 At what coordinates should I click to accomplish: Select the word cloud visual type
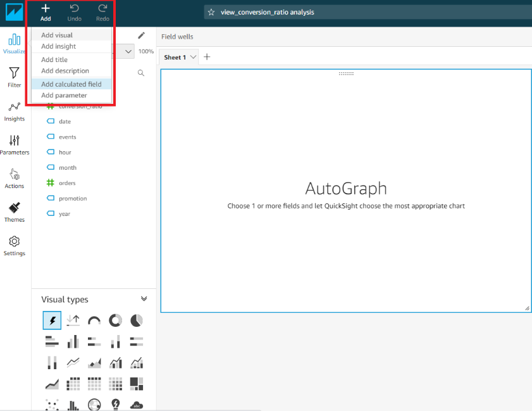pyautogui.click(x=137, y=405)
